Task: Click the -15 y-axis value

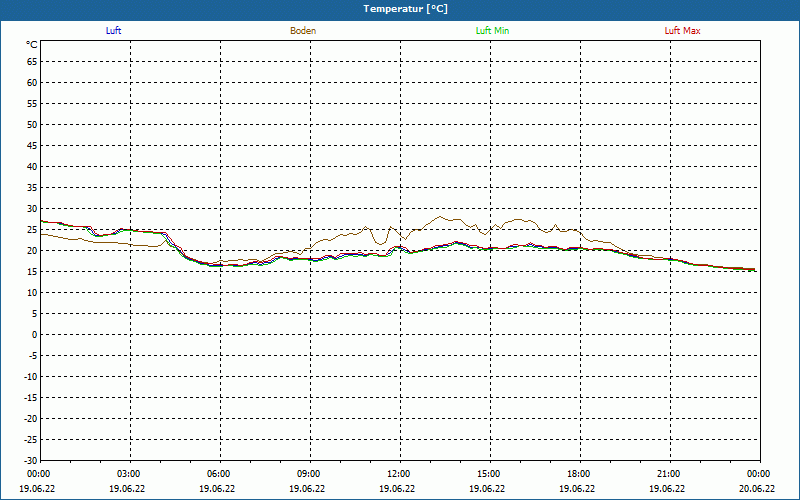Action: click(x=31, y=397)
